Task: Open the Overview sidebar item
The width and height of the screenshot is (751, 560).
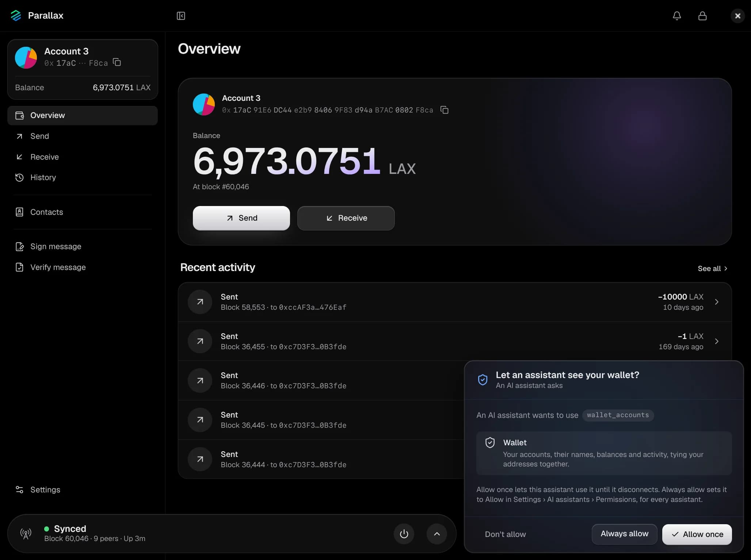Action: coord(83,115)
